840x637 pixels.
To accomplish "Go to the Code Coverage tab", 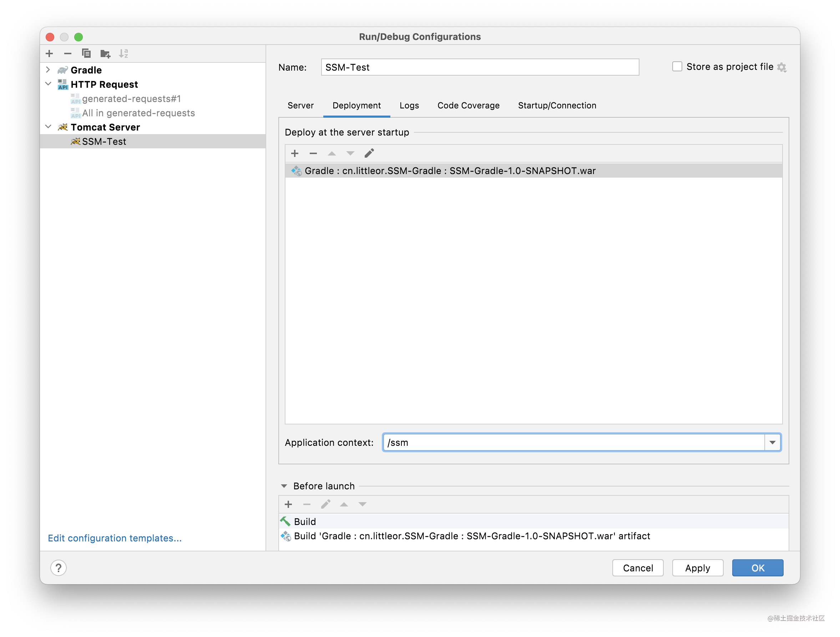I will point(468,106).
